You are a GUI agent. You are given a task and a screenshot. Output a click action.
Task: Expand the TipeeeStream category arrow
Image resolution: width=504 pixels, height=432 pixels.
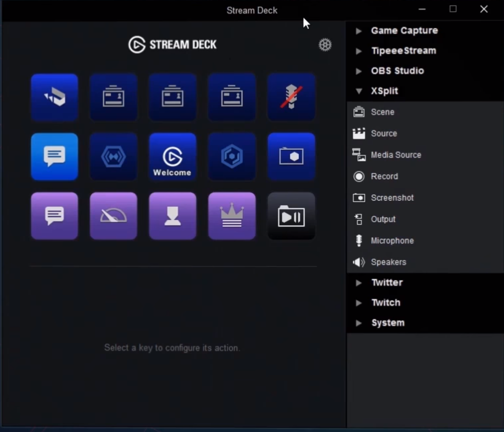[359, 51]
